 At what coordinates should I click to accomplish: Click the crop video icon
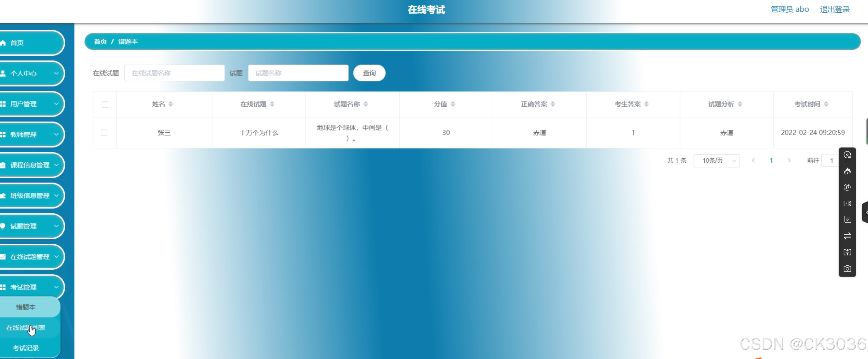pos(847,220)
